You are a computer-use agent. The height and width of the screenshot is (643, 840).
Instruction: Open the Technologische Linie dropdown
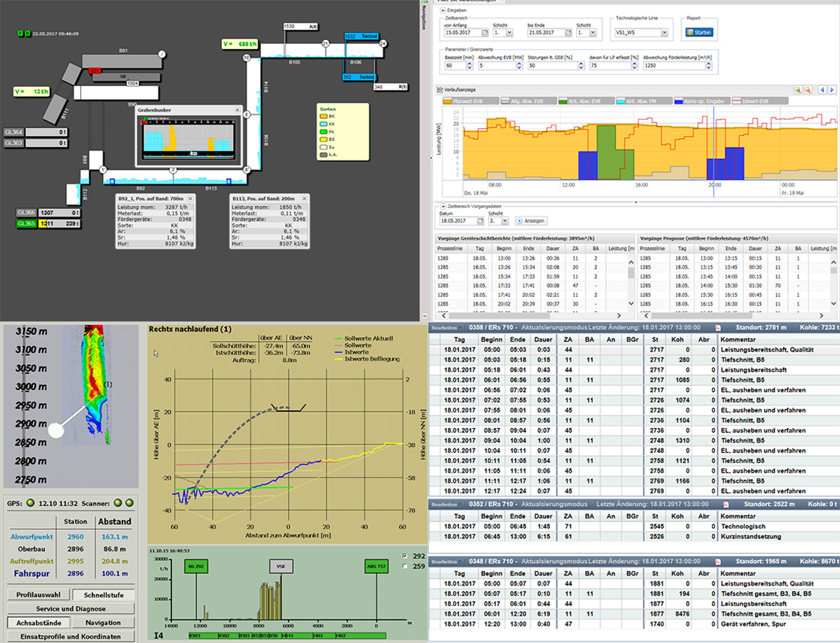tap(664, 32)
